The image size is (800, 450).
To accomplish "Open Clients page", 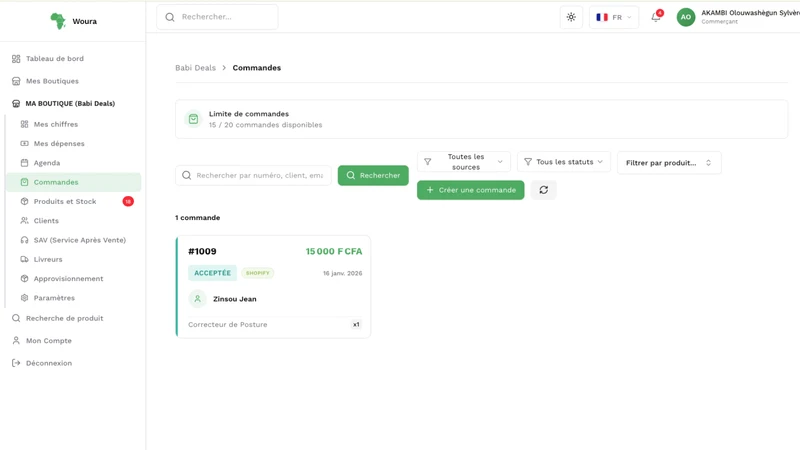I will pos(46,221).
